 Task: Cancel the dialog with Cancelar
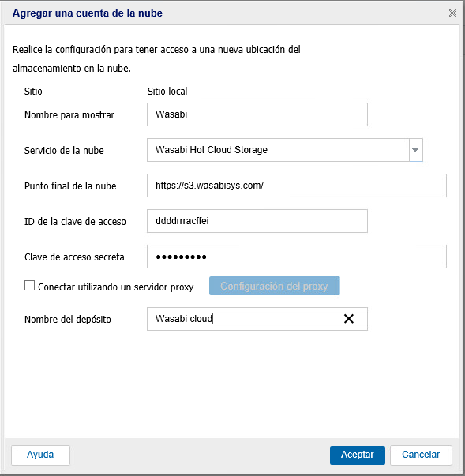[x=421, y=455]
